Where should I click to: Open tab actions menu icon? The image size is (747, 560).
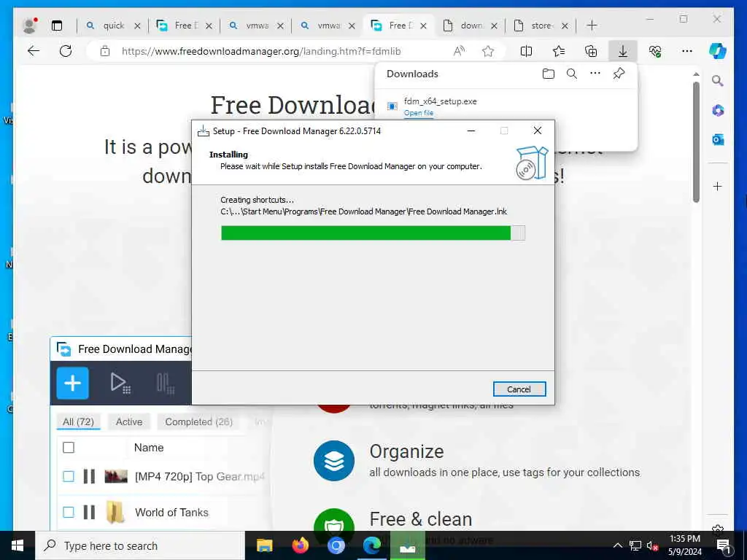coord(57,26)
